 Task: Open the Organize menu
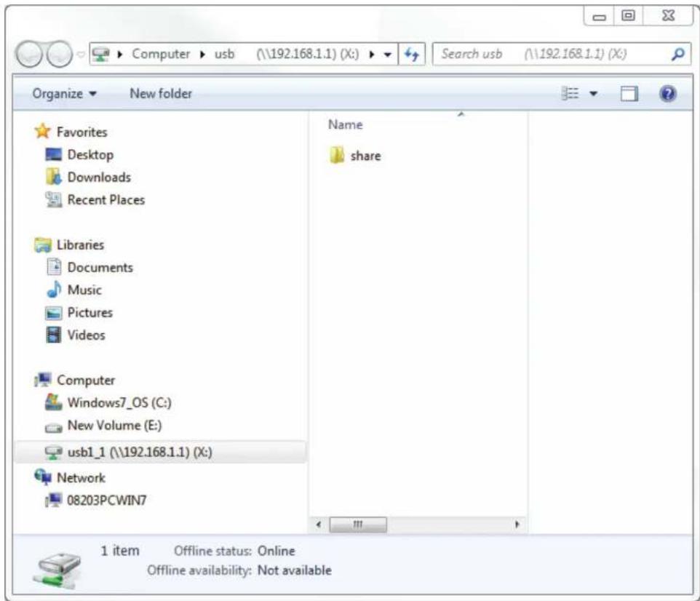click(64, 94)
